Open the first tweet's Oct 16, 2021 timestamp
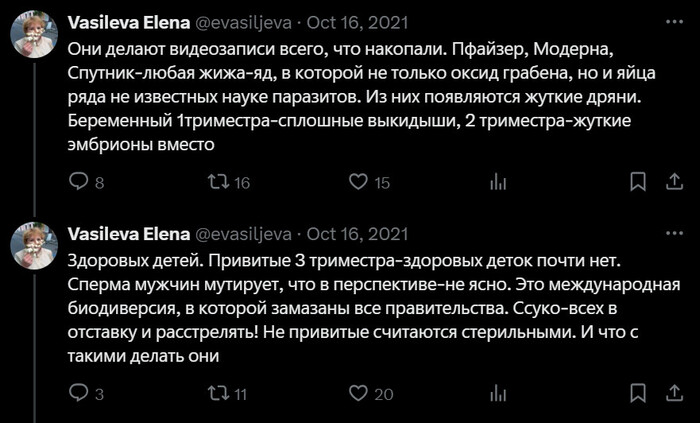 coord(357,22)
